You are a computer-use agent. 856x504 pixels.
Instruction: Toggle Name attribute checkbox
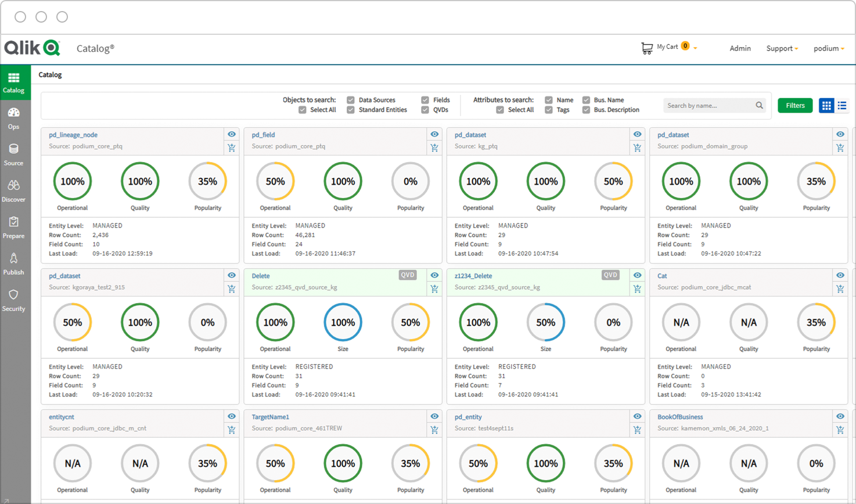549,100
